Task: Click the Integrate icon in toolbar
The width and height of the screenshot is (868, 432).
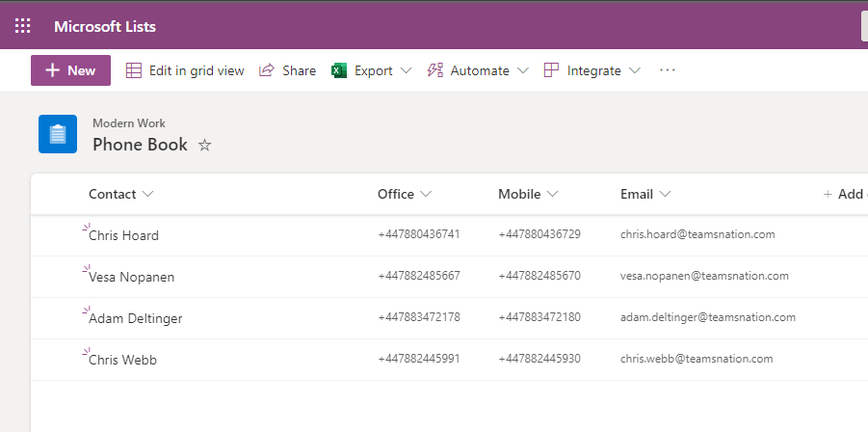Action: click(551, 70)
